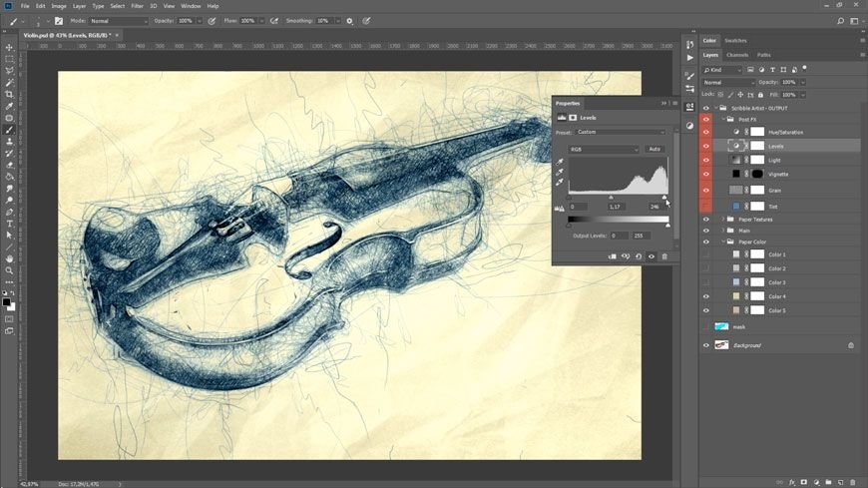The width and height of the screenshot is (868, 488).
Task: Select the Eyedropper tool in the toolbar
Action: pyautogui.click(x=9, y=106)
